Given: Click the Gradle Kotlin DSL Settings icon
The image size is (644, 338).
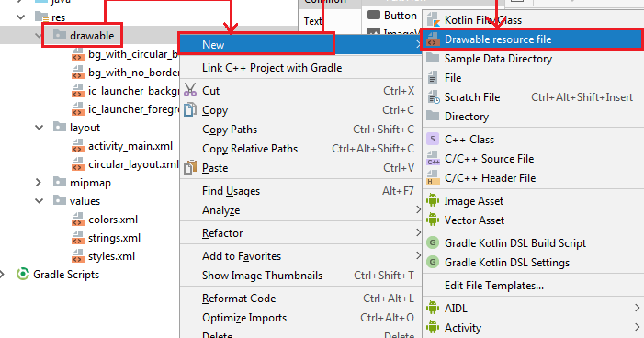Looking at the screenshot, I should coord(433,262).
